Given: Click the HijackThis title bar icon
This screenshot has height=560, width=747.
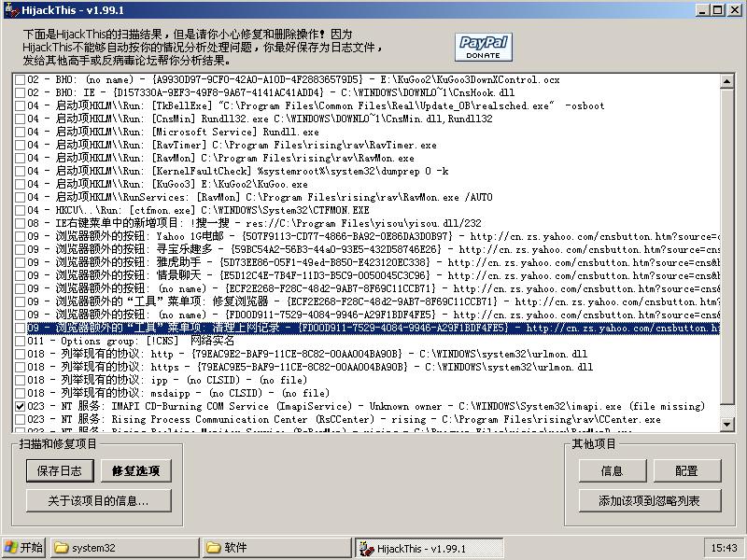Looking at the screenshot, I should pos(12,9).
